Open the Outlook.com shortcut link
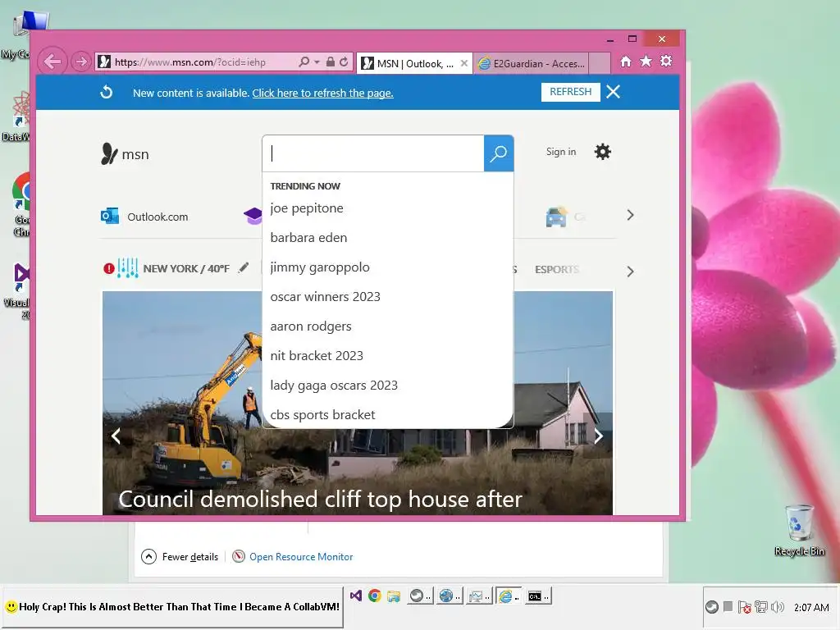840x630 pixels. coord(144,217)
